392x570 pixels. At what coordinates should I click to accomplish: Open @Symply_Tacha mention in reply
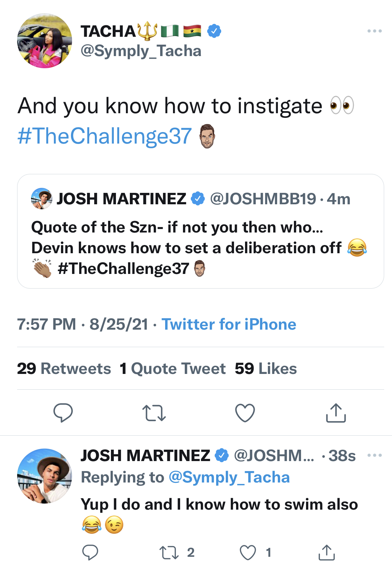(x=229, y=477)
